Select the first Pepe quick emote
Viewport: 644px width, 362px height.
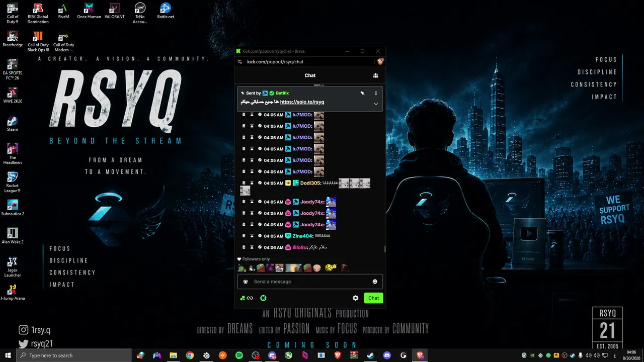point(242,268)
